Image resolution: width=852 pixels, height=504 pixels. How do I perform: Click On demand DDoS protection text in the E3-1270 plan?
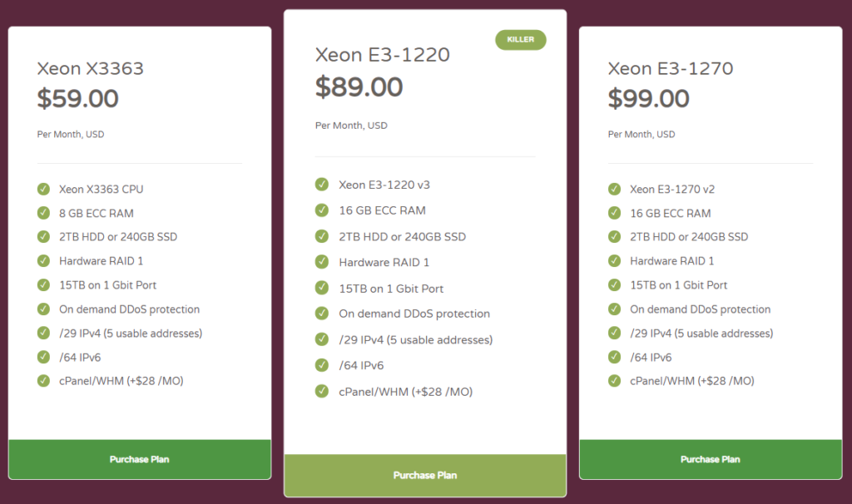point(700,309)
